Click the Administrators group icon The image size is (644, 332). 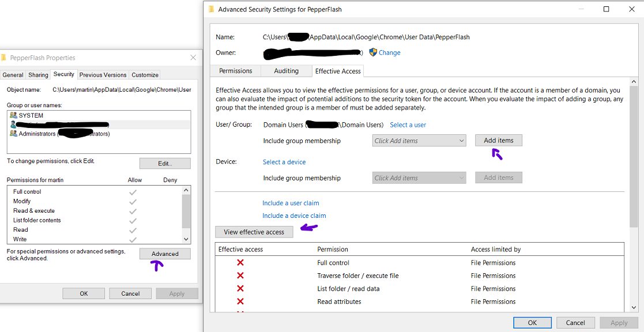pos(13,133)
